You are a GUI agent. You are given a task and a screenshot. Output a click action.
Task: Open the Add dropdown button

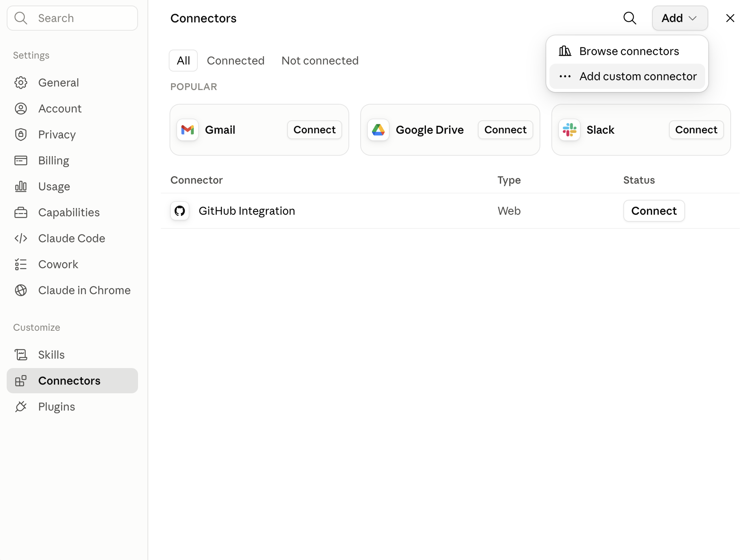click(x=680, y=18)
